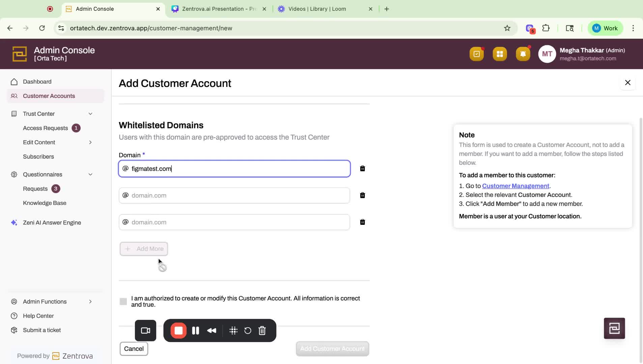Viewport: 643px width, 364px height.
Task: Open a new browser tab
Action: [387, 9]
